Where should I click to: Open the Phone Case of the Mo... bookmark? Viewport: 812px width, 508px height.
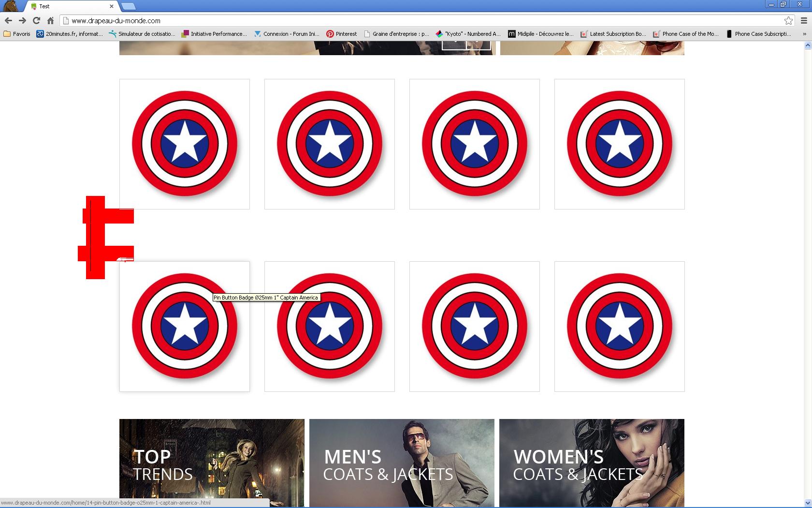click(x=686, y=34)
